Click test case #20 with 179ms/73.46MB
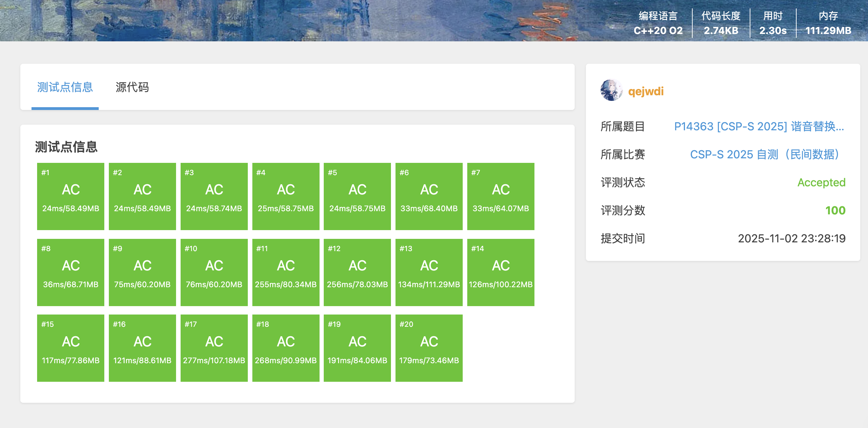The height and width of the screenshot is (428, 868). point(429,348)
